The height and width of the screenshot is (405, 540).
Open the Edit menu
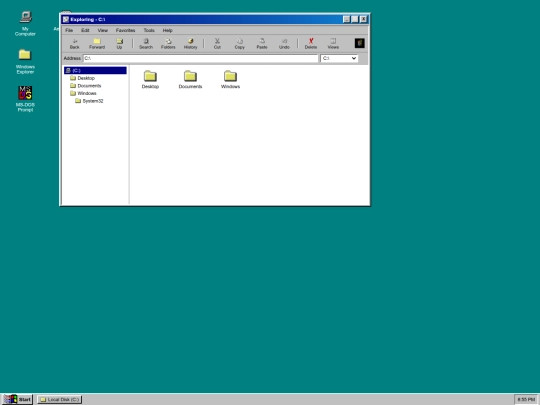pyautogui.click(x=85, y=30)
